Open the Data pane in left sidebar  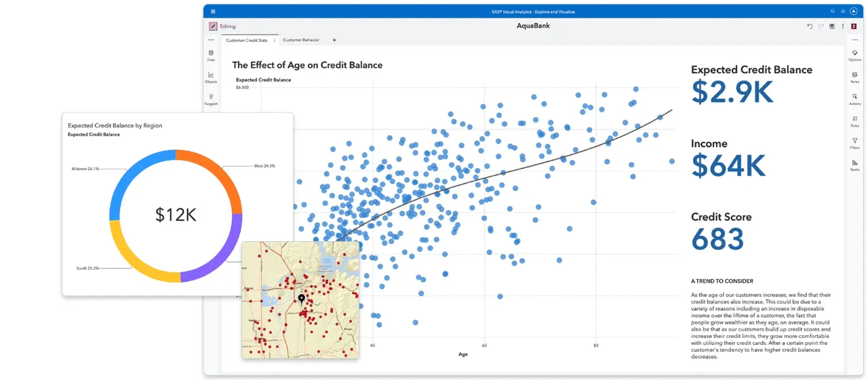point(211,55)
